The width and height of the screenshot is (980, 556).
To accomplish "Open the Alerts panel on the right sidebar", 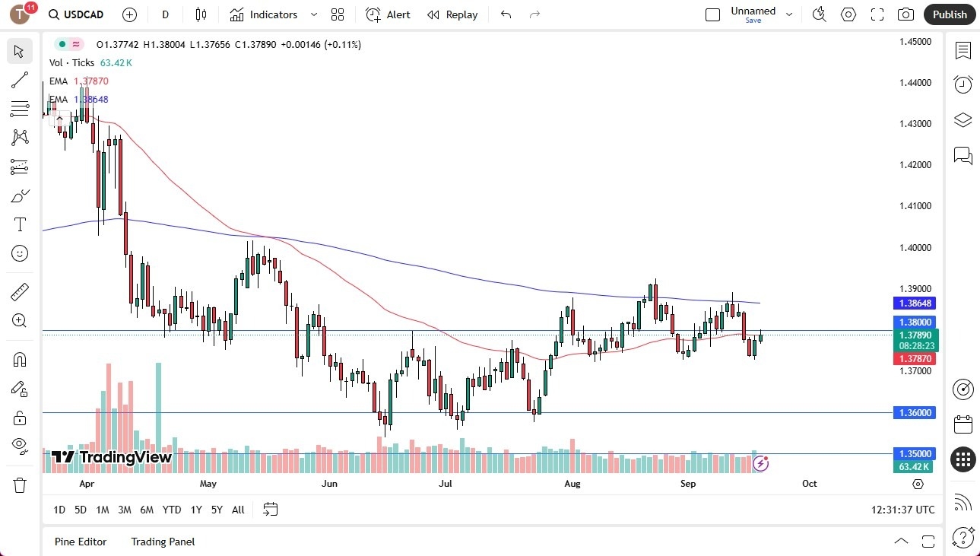I will [x=963, y=84].
